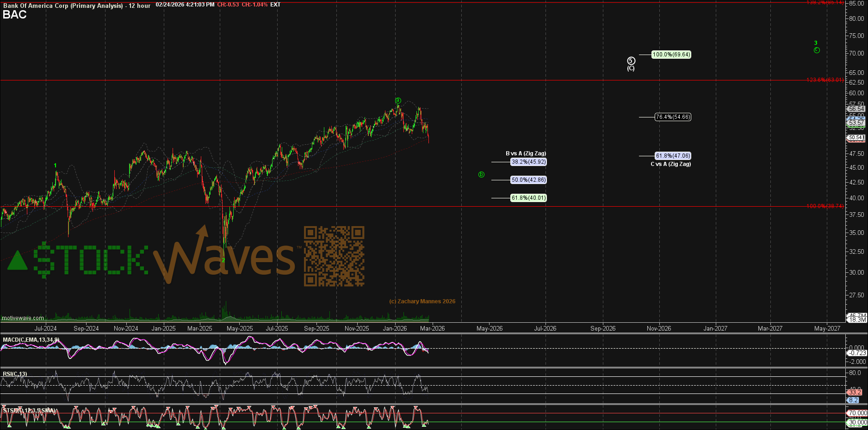Screen dimensions: 868x430
Task: Select the 38.2%(45.92) retracement label
Action: pos(528,162)
